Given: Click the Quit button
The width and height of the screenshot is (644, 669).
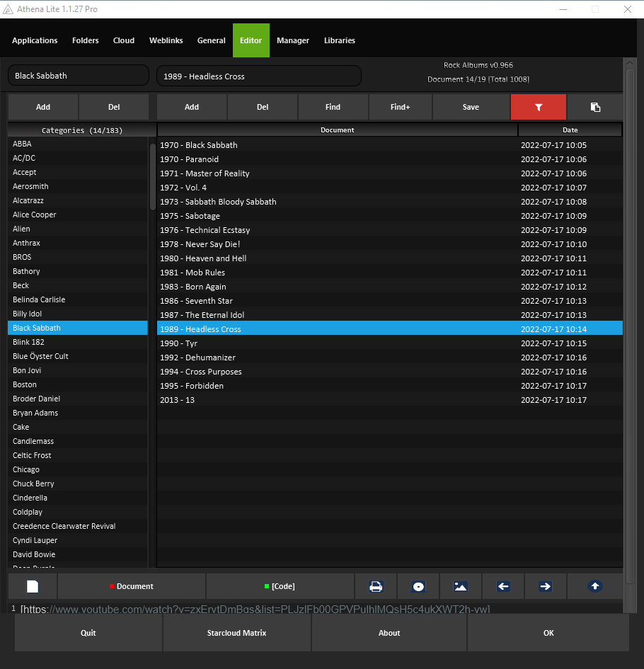Looking at the screenshot, I should click(x=88, y=633).
